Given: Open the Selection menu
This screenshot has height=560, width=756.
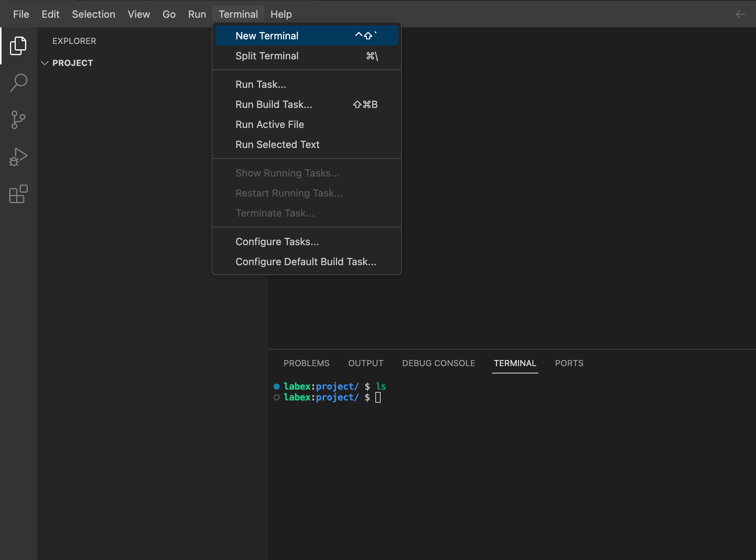Looking at the screenshot, I should [x=93, y=14].
